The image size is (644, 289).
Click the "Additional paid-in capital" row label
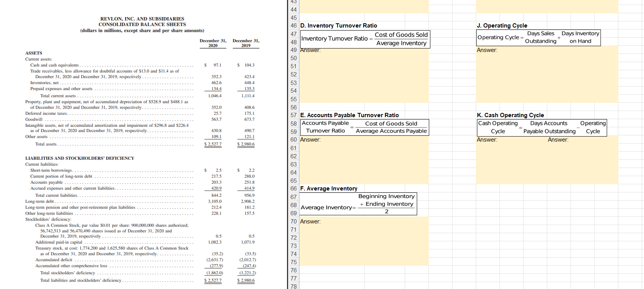[x=59, y=242]
